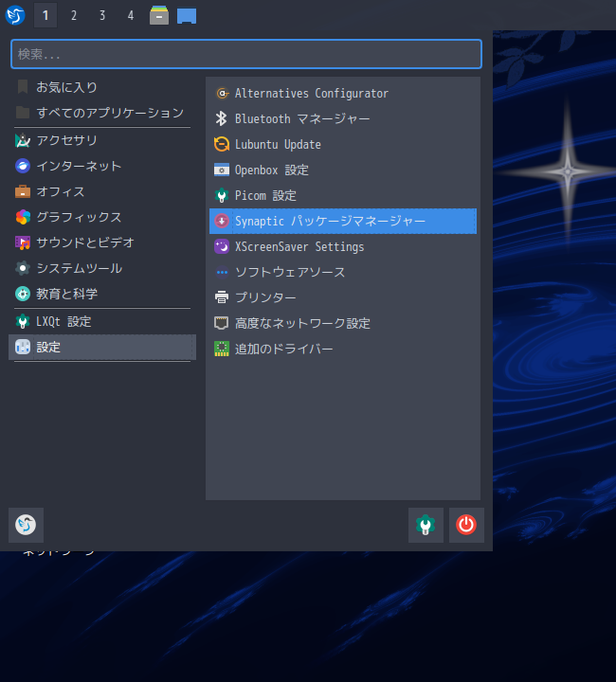Viewport: 616px width, 682px height.
Task: Click the green circuit-board driver icon
Action: click(x=222, y=349)
